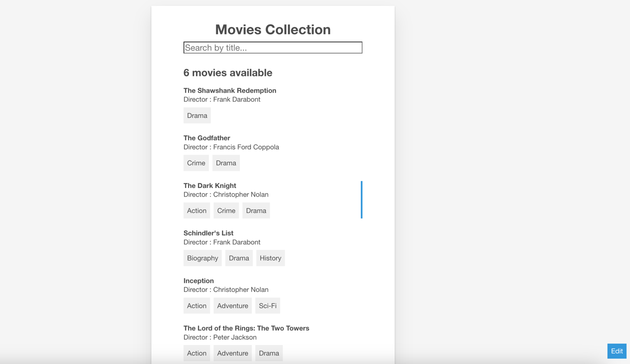Click the Crime tag under The Godfather
The height and width of the screenshot is (364, 630).
pyautogui.click(x=196, y=163)
